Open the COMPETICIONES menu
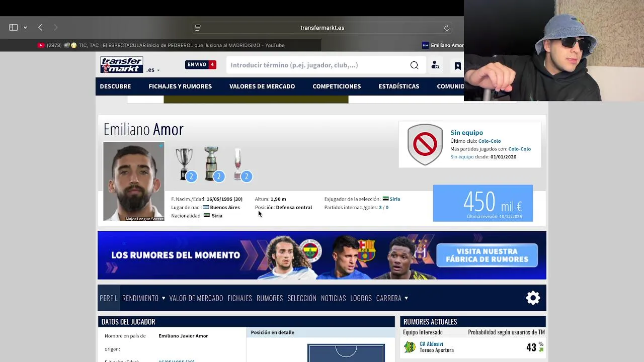Viewport: 644px width, 362px height. pos(337,86)
